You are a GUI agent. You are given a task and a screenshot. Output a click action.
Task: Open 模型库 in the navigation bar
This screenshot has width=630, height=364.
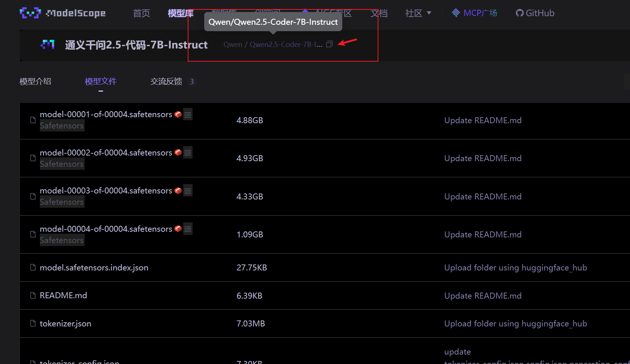(181, 13)
